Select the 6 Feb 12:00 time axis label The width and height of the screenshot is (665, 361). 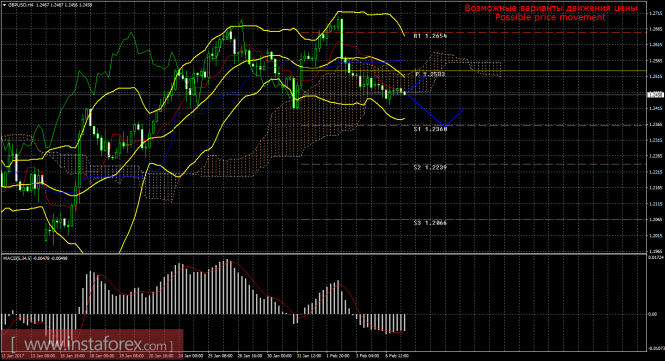point(396,356)
